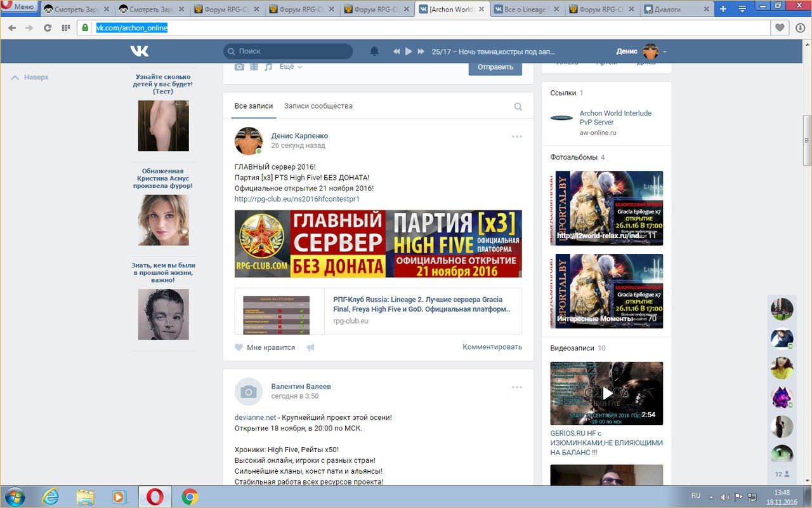Click the search field Поиск

pos(288,51)
